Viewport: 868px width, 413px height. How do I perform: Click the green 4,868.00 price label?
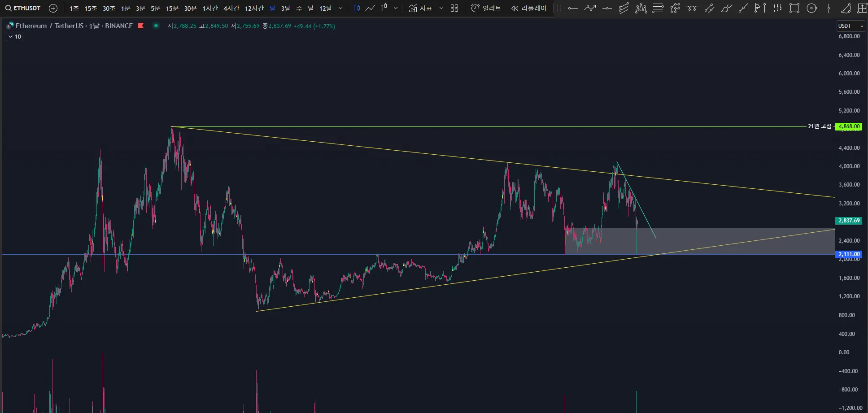[848, 126]
